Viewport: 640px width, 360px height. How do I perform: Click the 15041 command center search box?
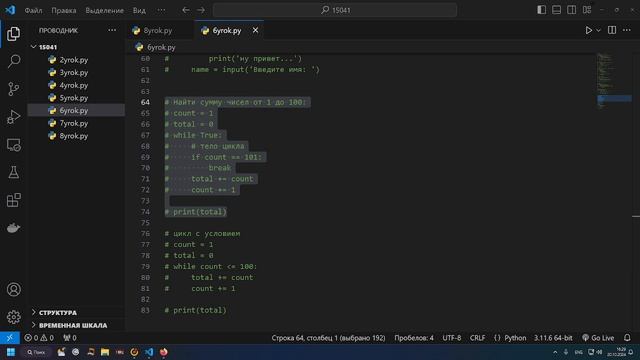335,10
